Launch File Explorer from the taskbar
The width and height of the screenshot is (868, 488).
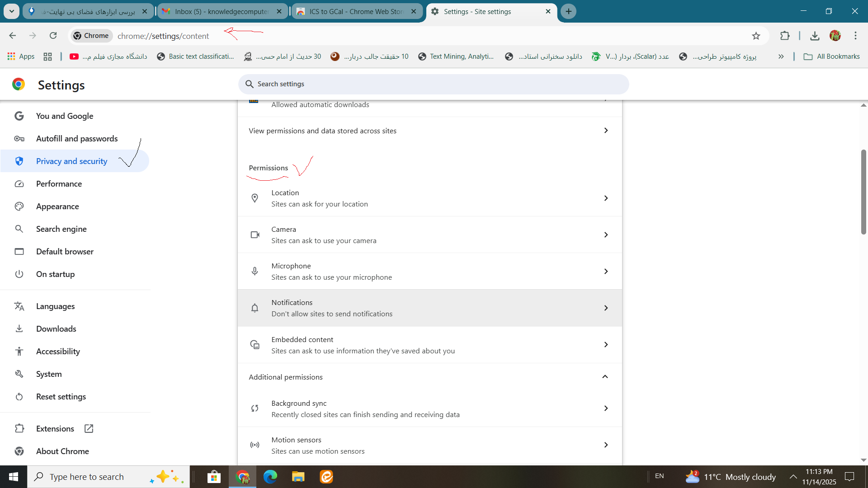[x=298, y=477]
